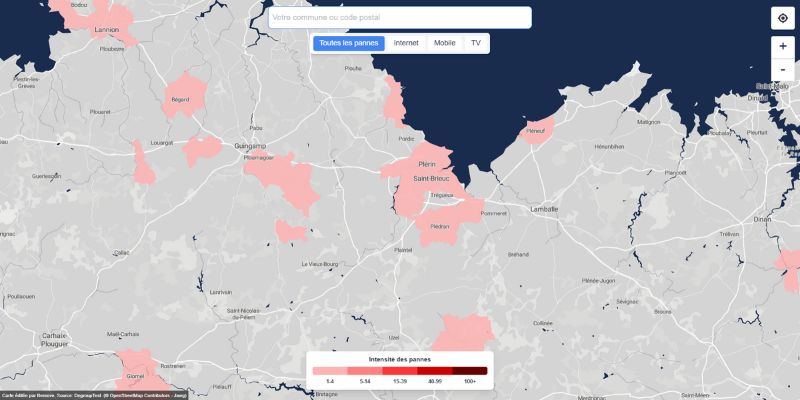The image size is (800, 400).
Task: Focus the commune or postal code field
Action: tap(399, 17)
